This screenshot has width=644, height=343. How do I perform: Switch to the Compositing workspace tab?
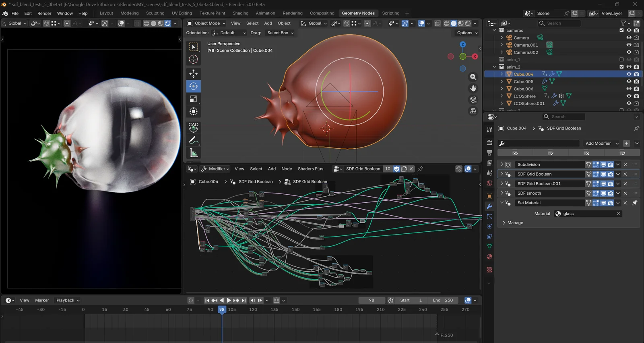tap(322, 13)
